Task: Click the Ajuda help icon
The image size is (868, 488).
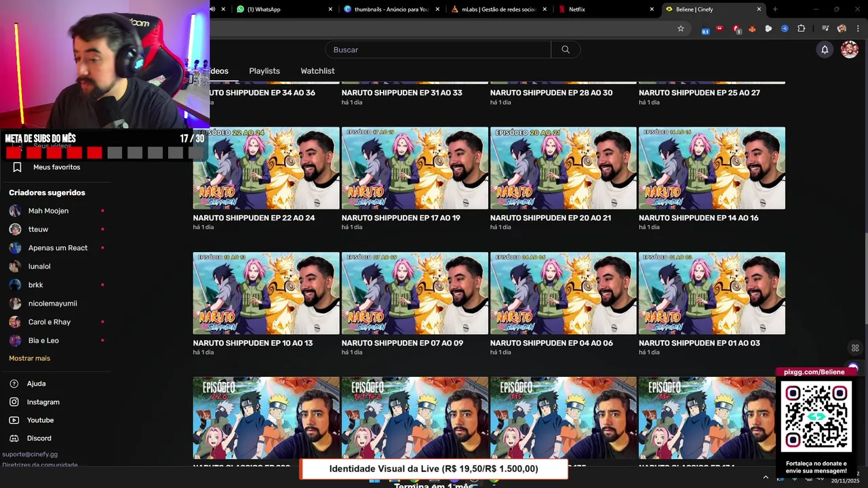Action: [14, 384]
